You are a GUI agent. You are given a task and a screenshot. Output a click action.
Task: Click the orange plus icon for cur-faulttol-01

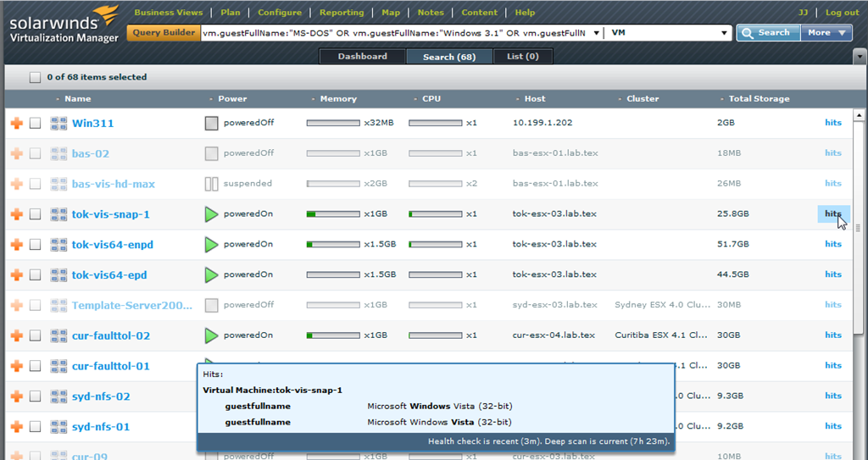point(17,366)
